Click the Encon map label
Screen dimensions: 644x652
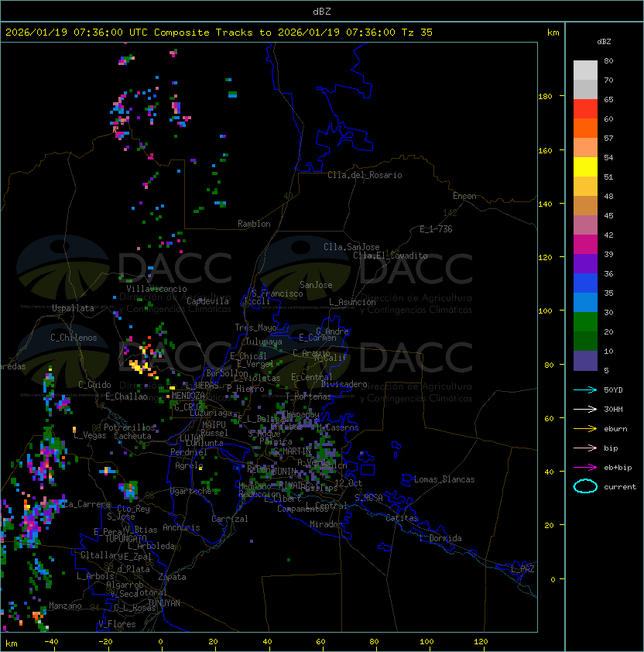point(464,196)
